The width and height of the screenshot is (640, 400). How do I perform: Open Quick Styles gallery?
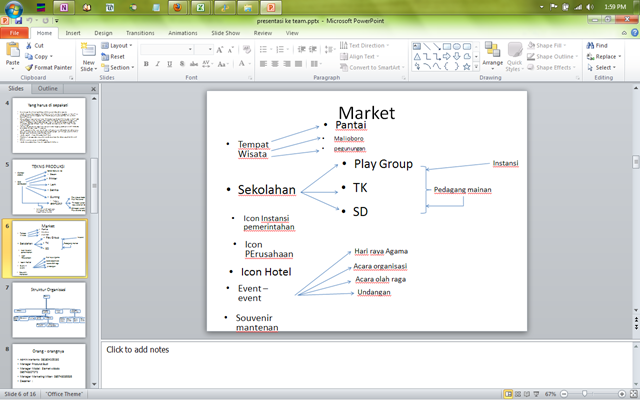pos(514,57)
